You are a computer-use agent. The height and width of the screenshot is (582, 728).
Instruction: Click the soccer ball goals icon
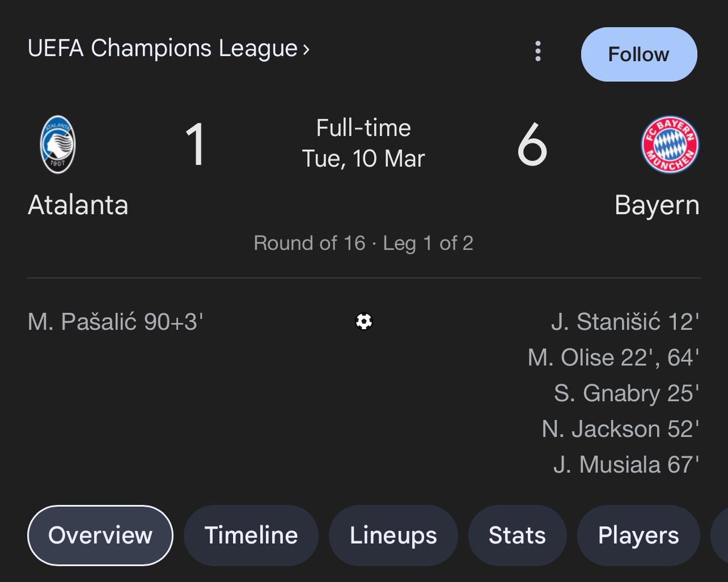pos(364,321)
